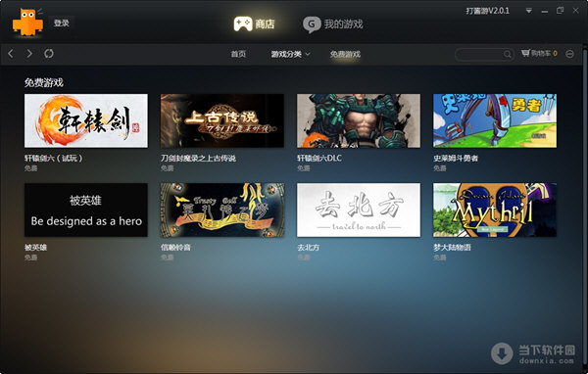Screen dimensions: 588x374
Task: Click the G chat bubble icon
Action: [x=312, y=24]
